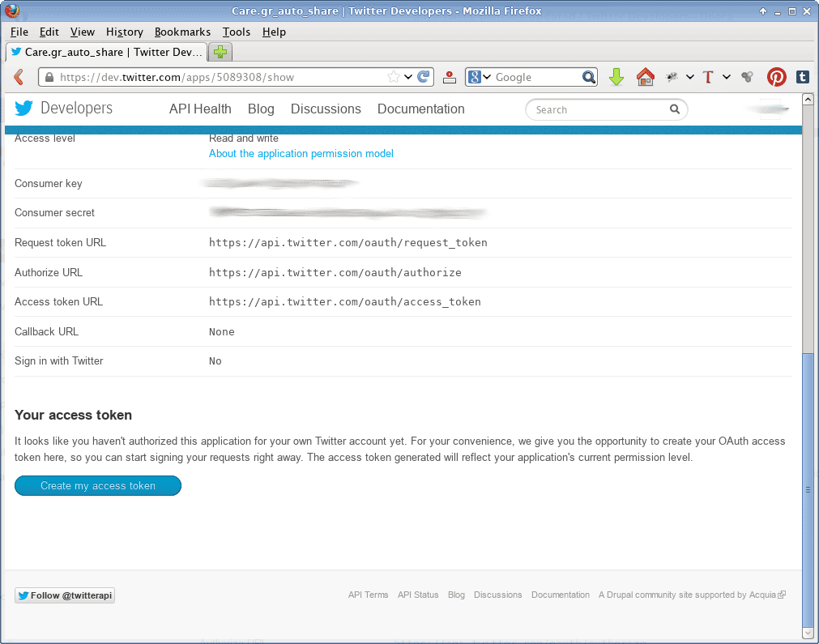Open API Terms footer link
819x644 pixels.
pyautogui.click(x=369, y=595)
